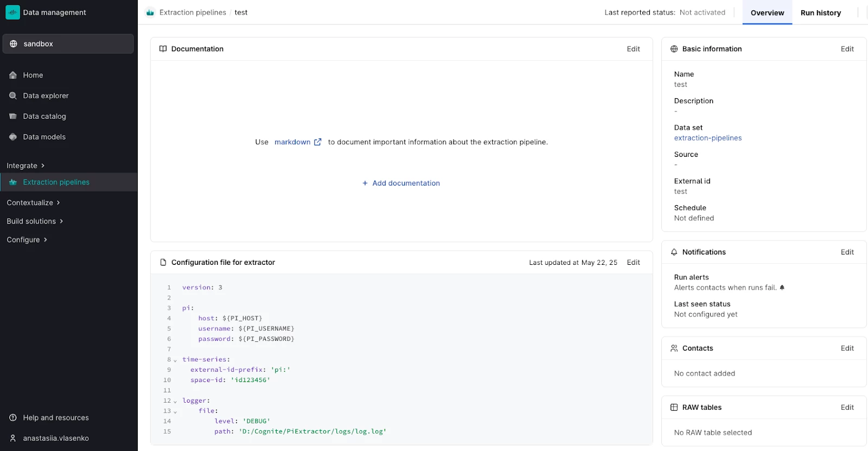Expand the Build solutions sidebar section
Image resolution: width=868 pixels, height=451 pixels.
(35, 221)
